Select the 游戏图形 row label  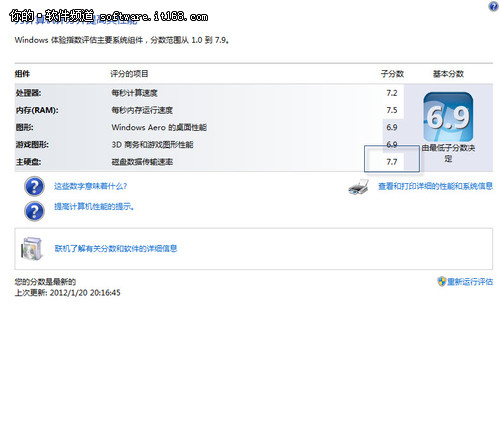pos(32,145)
